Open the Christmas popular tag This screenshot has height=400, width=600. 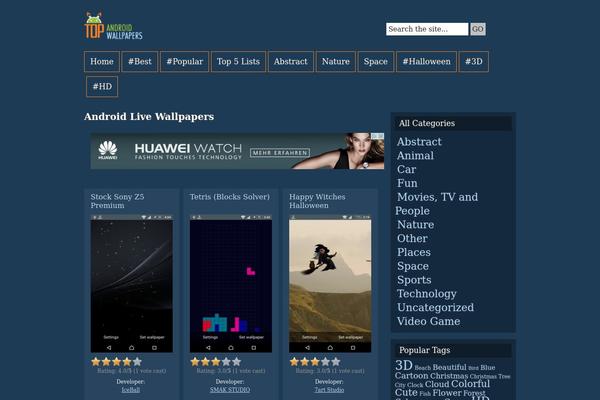pyautogui.click(x=449, y=376)
